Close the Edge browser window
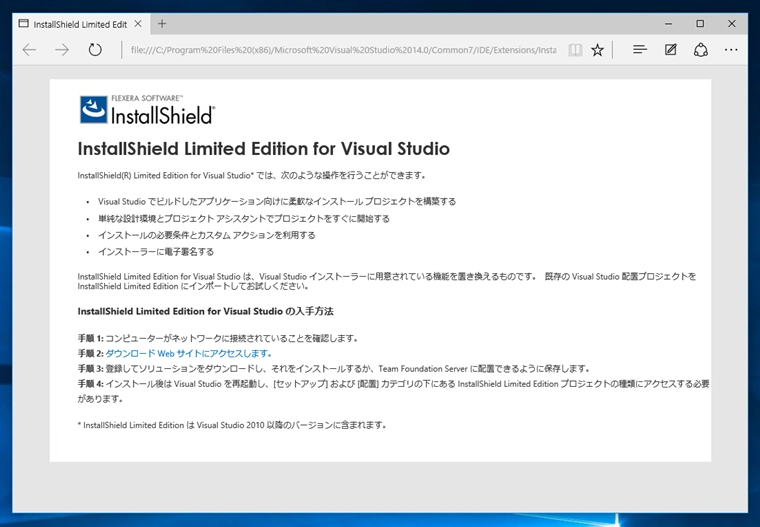 732,23
